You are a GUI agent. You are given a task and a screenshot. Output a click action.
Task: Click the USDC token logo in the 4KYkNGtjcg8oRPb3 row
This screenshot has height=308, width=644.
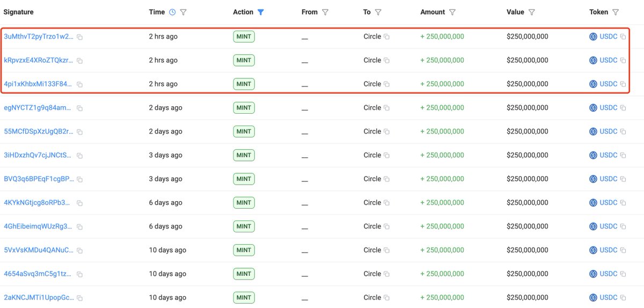(593, 203)
